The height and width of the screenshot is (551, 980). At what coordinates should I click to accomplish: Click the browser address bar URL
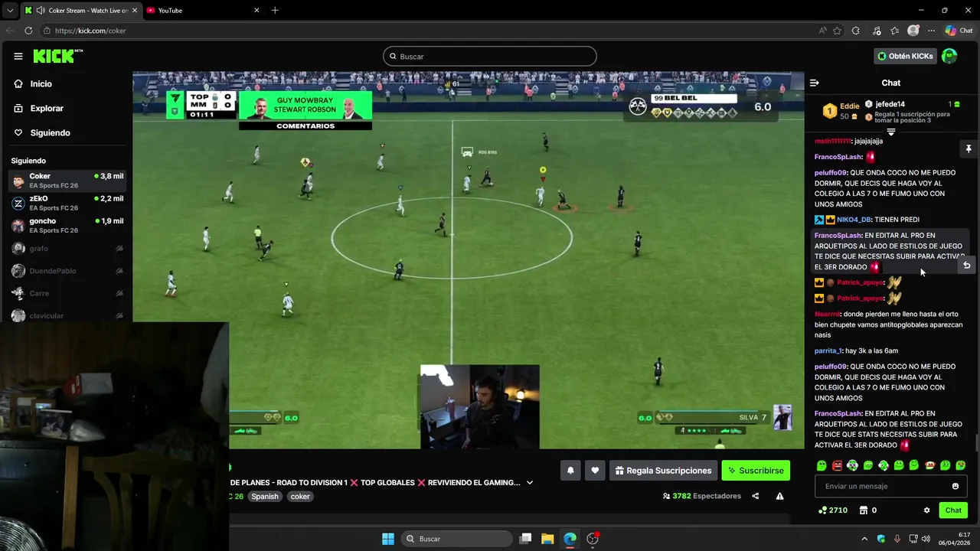click(90, 31)
